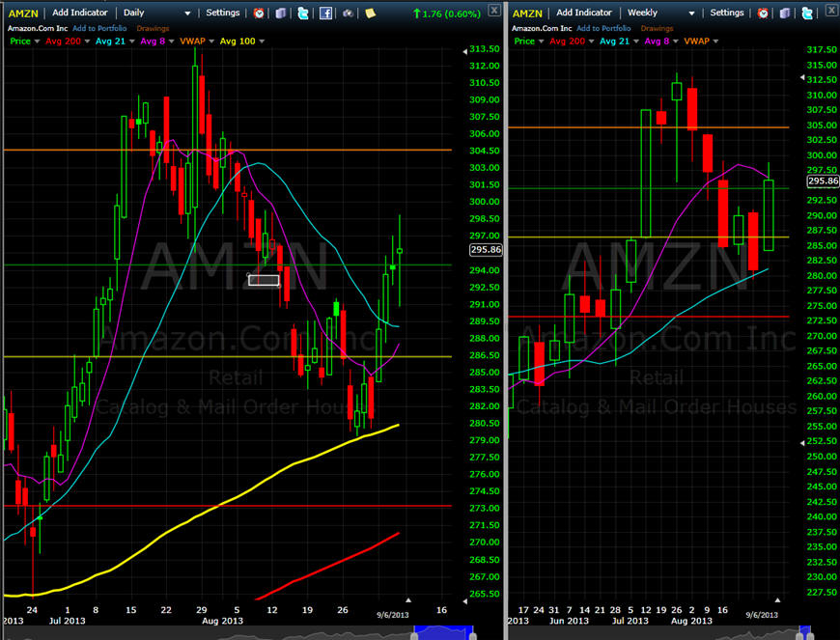
Task: Click Add to Portfolio link in Daily chart
Action: (x=99, y=28)
